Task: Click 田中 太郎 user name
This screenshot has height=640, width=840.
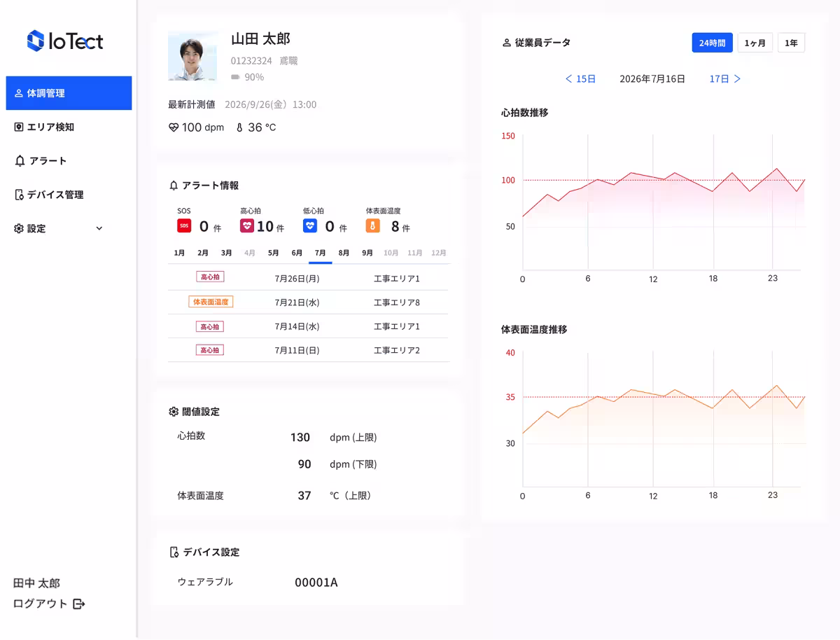Action: (x=36, y=583)
